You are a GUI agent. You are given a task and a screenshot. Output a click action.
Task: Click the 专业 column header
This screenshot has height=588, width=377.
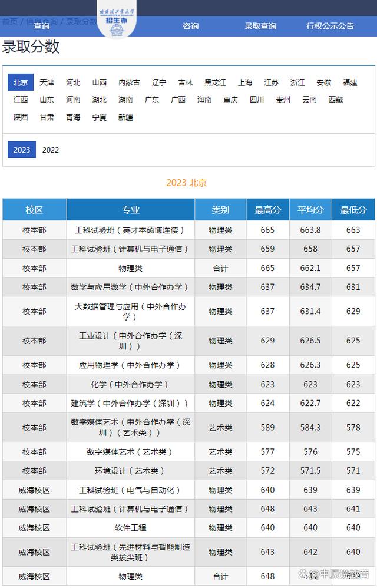click(130, 210)
